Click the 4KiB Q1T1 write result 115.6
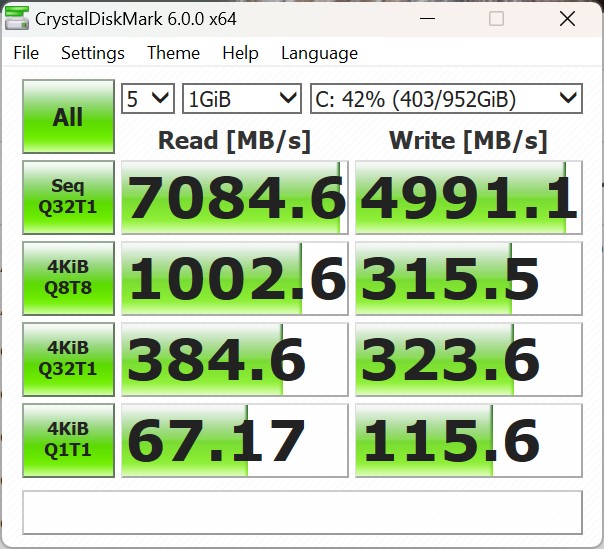This screenshot has width=604, height=549. click(469, 440)
